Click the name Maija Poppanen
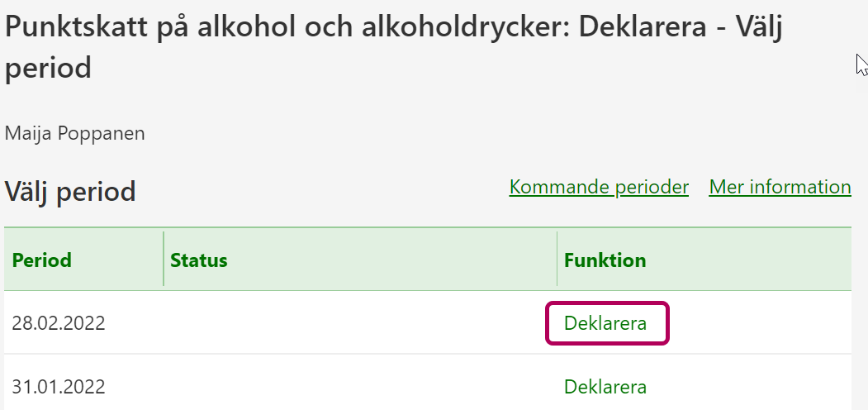The height and width of the screenshot is (410, 868). (75, 133)
